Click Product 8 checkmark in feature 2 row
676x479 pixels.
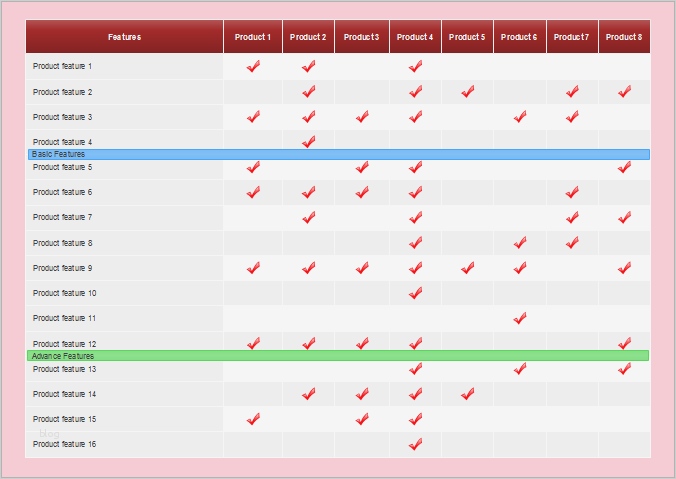click(624, 91)
